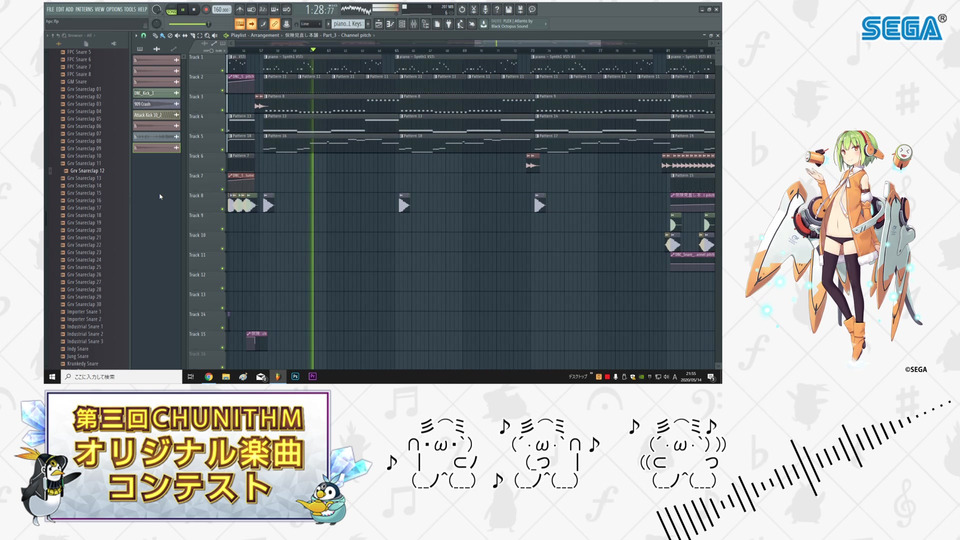Image resolution: width=960 pixels, height=540 pixels.
Task: Toggle the recording countdown icon
Action: coord(263,9)
